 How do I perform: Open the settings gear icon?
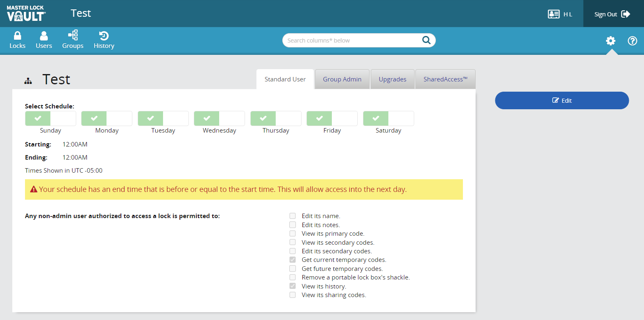tap(610, 41)
